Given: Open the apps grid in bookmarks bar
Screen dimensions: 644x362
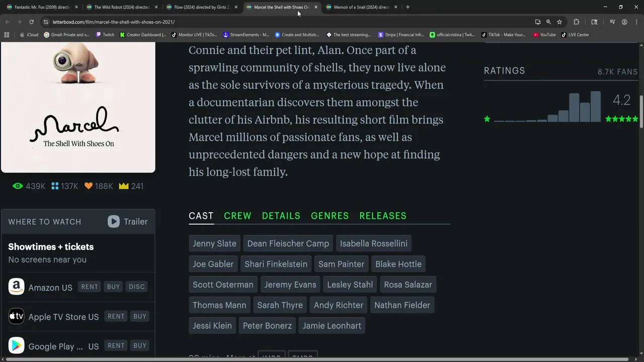Looking at the screenshot, I should coord(7,35).
